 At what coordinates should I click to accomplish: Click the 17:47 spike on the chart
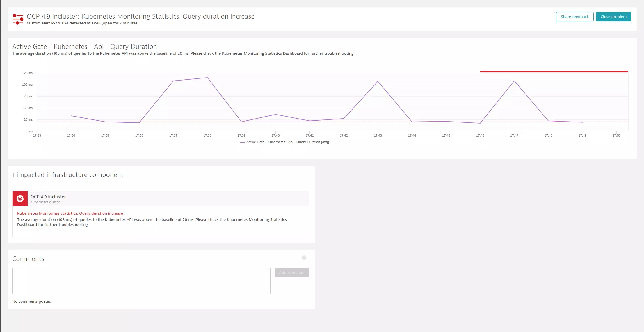pyautogui.click(x=514, y=81)
